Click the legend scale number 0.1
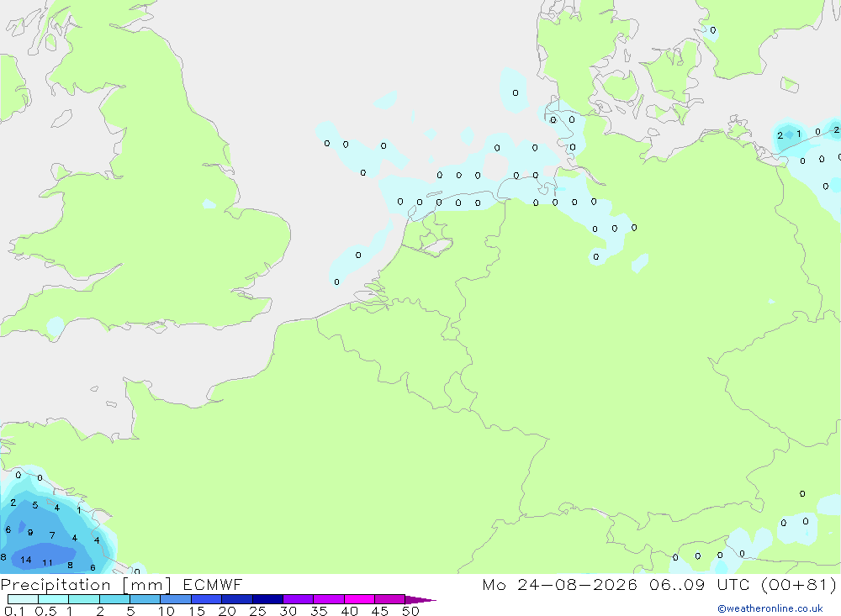The width and height of the screenshot is (841, 616). tap(14, 611)
